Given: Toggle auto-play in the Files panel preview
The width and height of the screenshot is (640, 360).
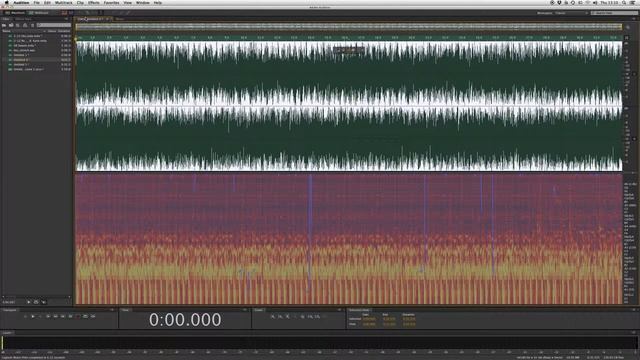Looking at the screenshot, I should 44,302.
